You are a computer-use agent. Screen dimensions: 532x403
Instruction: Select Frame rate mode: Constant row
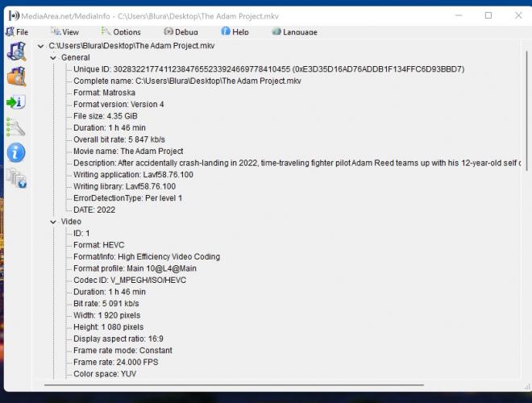(123, 350)
